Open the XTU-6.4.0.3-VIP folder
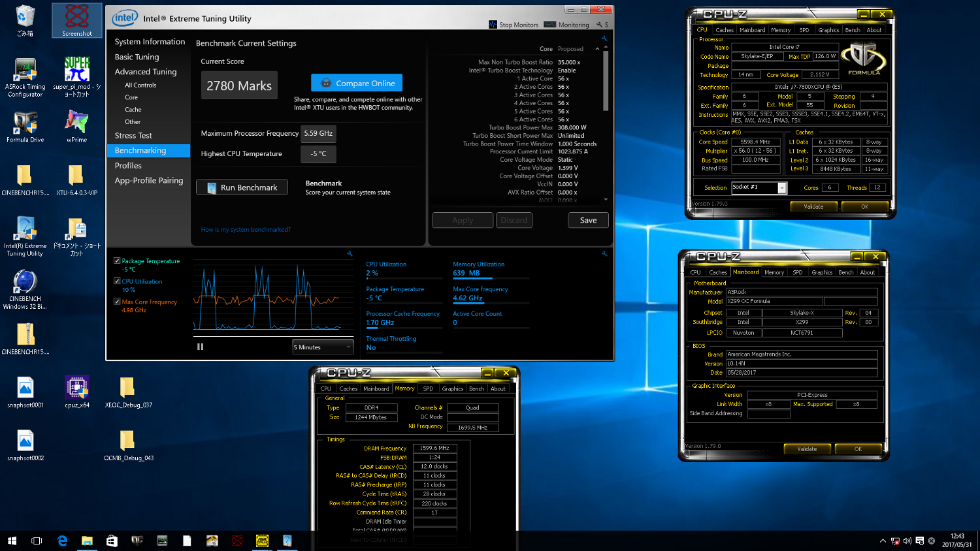The width and height of the screenshot is (980, 551). (x=76, y=180)
